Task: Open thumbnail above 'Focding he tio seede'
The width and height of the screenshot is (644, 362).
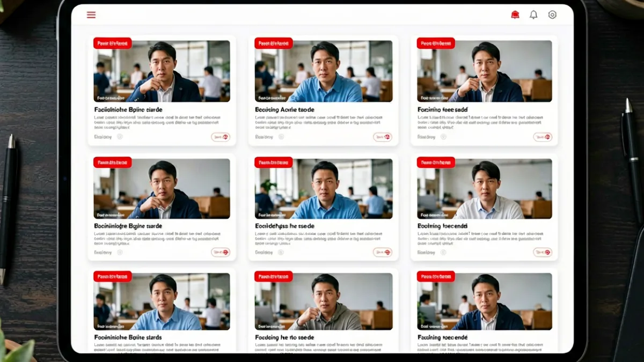Action: click(324, 301)
